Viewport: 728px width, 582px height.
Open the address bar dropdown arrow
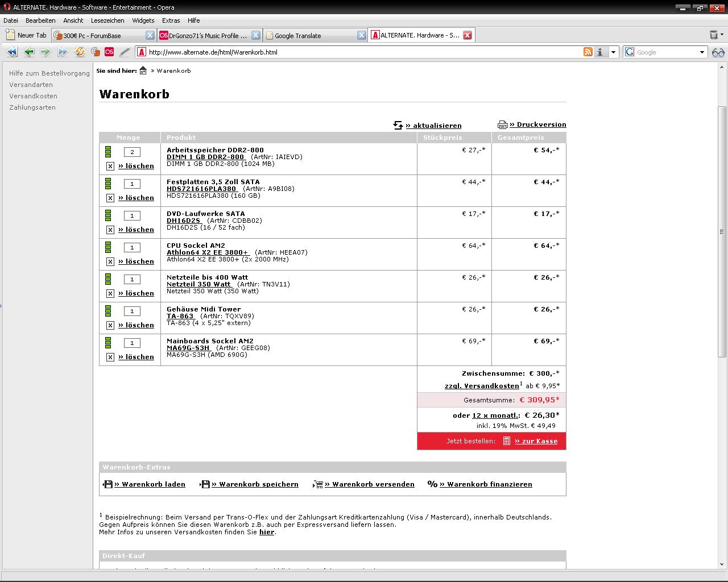(x=613, y=52)
